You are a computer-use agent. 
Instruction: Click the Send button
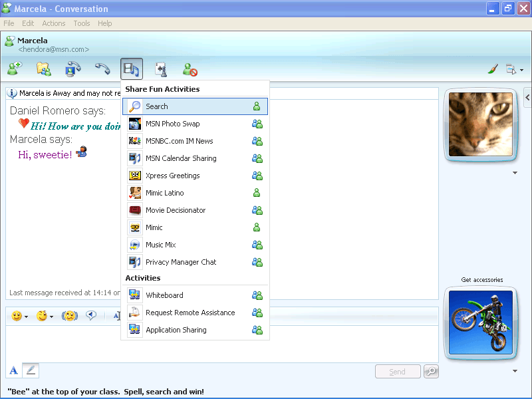pyautogui.click(x=398, y=371)
